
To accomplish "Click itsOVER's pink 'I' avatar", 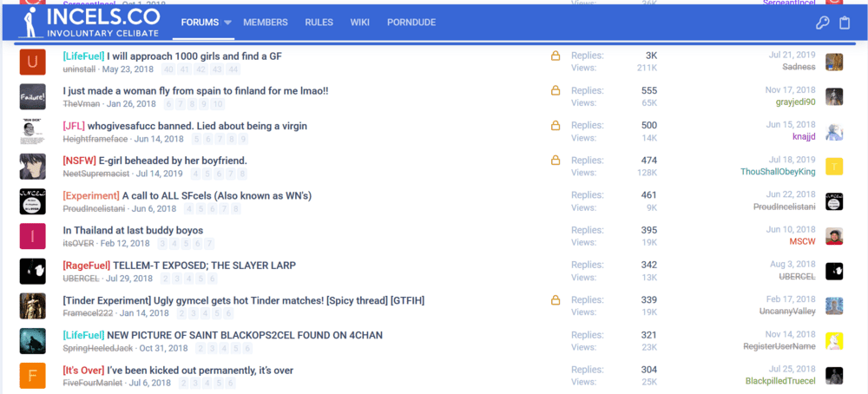I will pos(33,236).
